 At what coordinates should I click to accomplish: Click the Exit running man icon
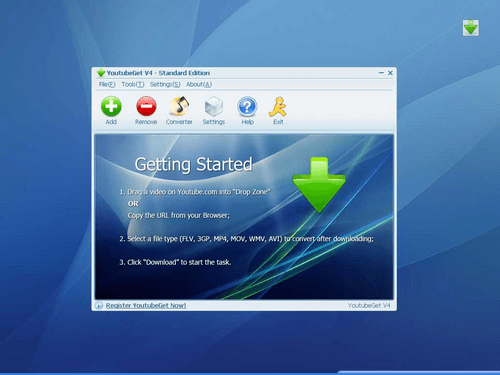pos(278,107)
